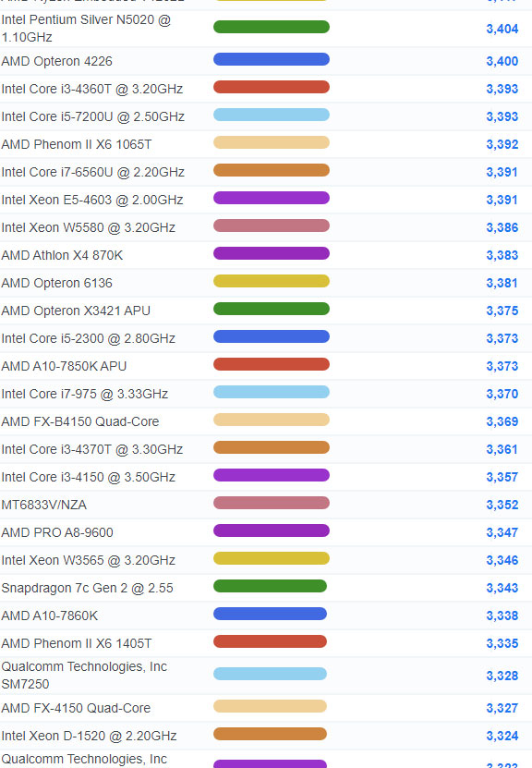Click the AMD Athlon X4 870K link
The height and width of the screenshot is (768, 532).
pos(62,255)
